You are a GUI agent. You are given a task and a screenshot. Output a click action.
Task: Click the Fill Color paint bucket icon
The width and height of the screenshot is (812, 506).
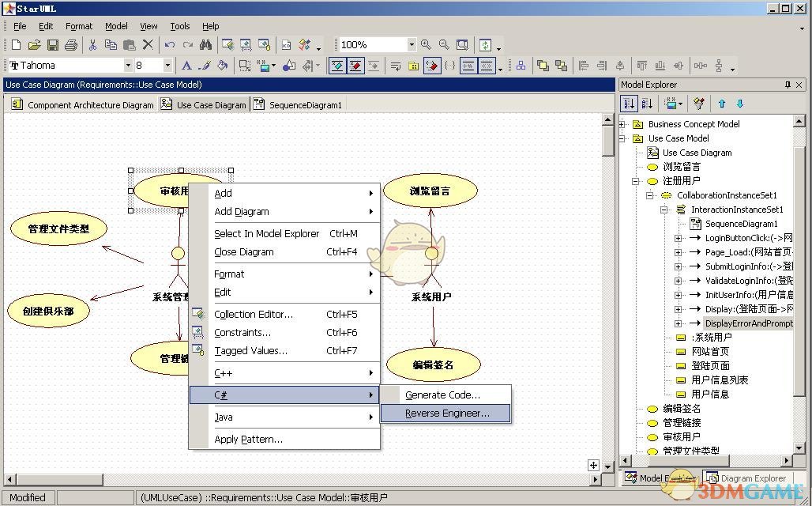pos(223,66)
